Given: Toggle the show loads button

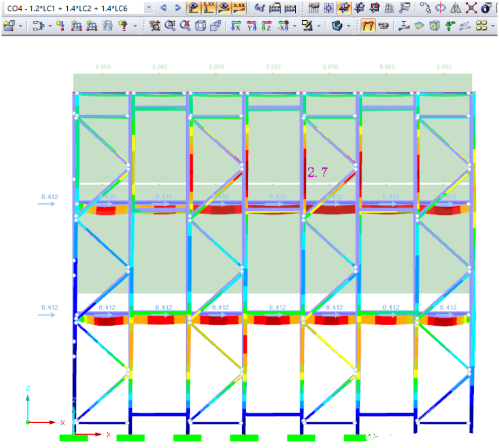Looking at the screenshot, I should 193,8.
